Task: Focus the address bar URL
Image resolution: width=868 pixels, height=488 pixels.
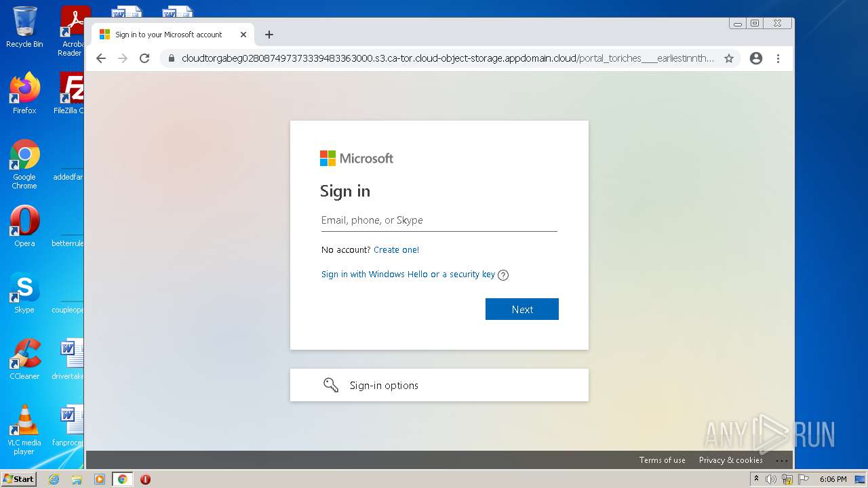Action: pyautogui.click(x=448, y=58)
